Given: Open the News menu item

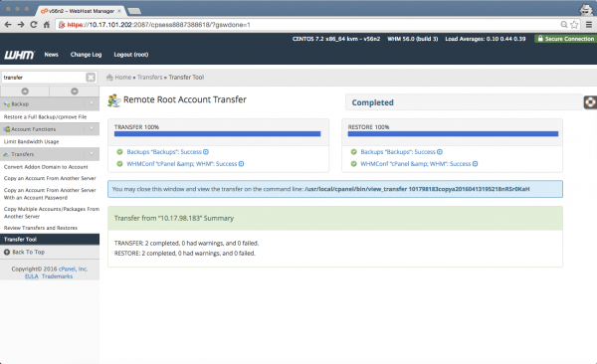Looking at the screenshot, I should (51, 55).
